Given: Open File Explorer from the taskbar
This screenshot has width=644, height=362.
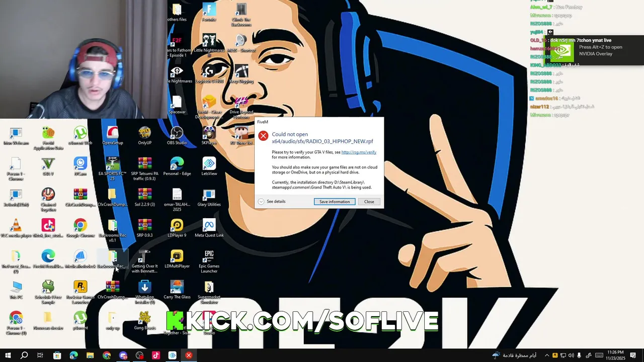Looking at the screenshot, I should pyautogui.click(x=90, y=355).
